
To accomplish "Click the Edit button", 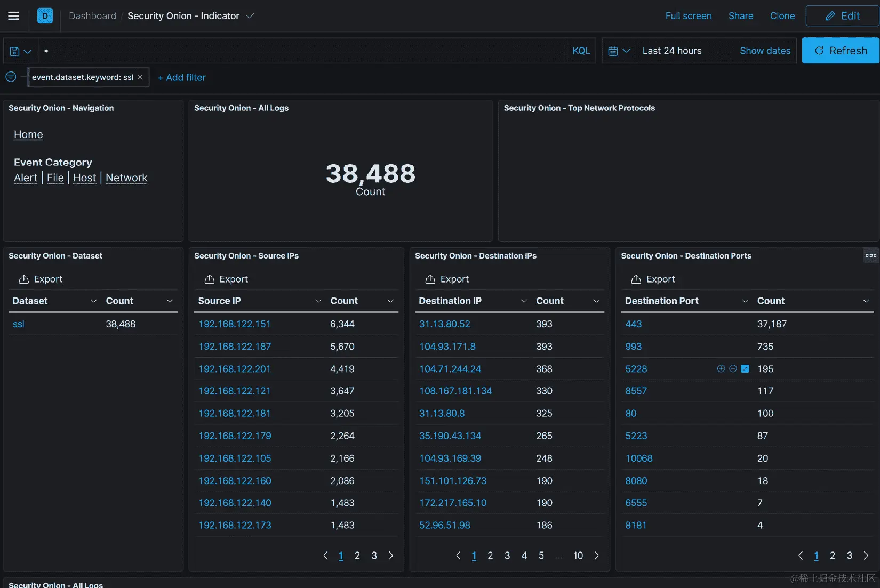I will pos(843,16).
